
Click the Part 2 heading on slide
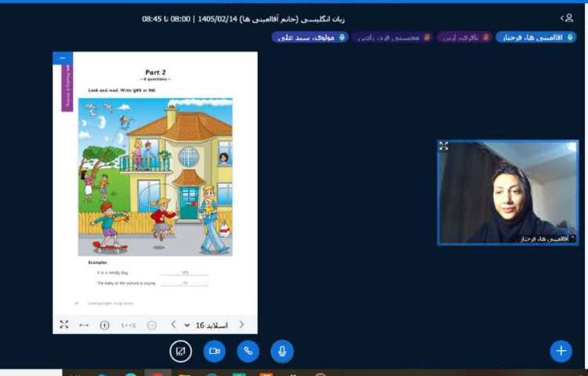(155, 72)
